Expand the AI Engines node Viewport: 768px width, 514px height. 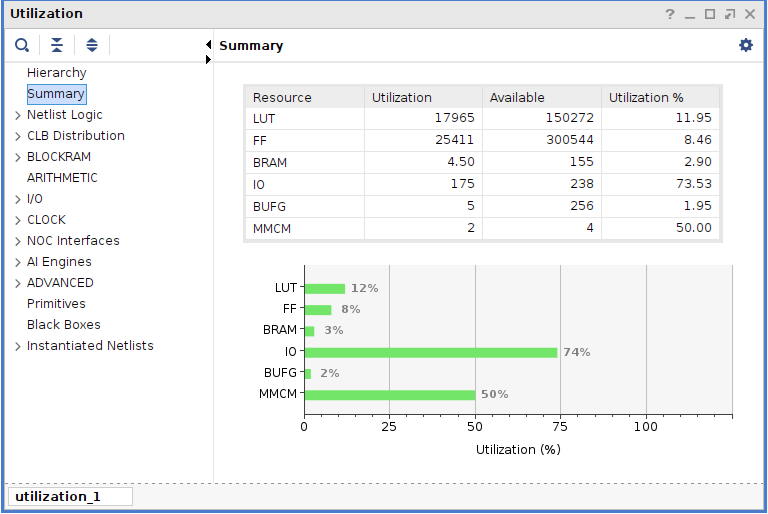point(18,263)
